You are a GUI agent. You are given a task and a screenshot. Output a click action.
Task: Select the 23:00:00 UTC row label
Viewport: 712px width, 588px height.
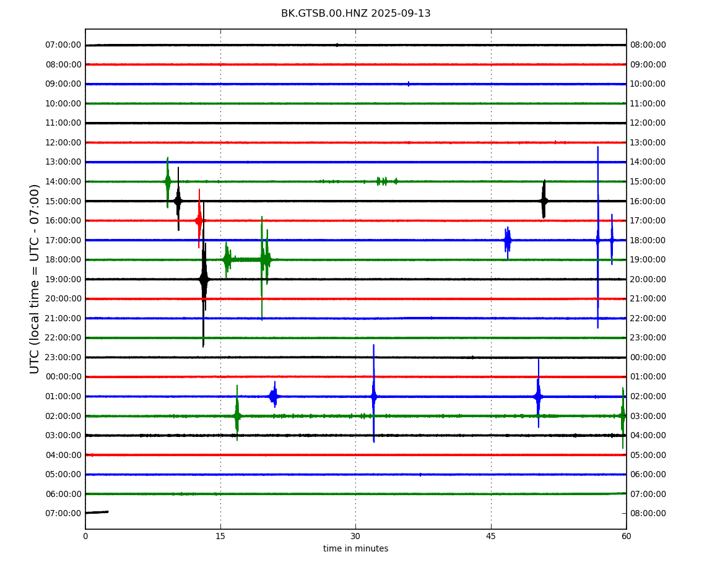point(63,357)
